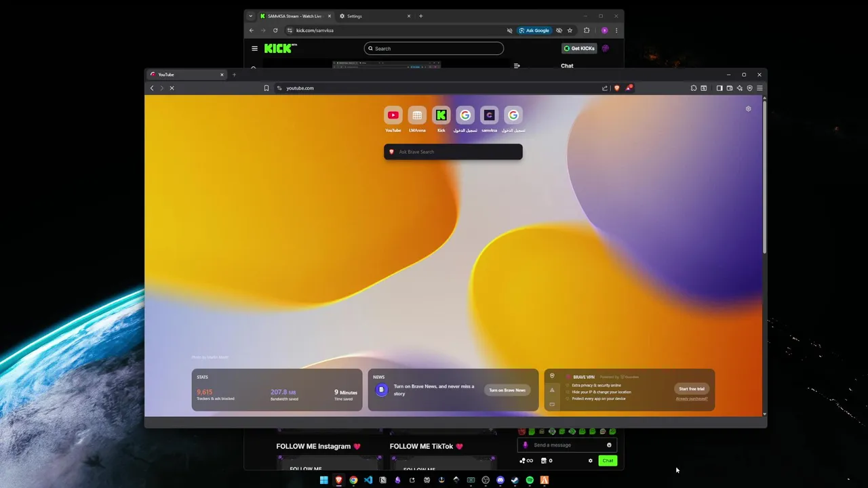The image size is (868, 488).
Task: Open Chrome extensions puzzle icon
Action: click(587, 30)
